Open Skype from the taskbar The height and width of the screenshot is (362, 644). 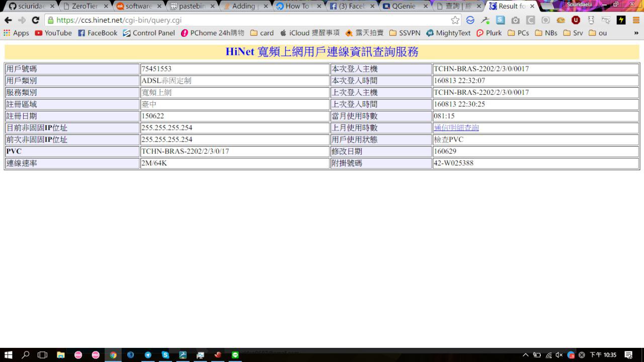point(165,355)
